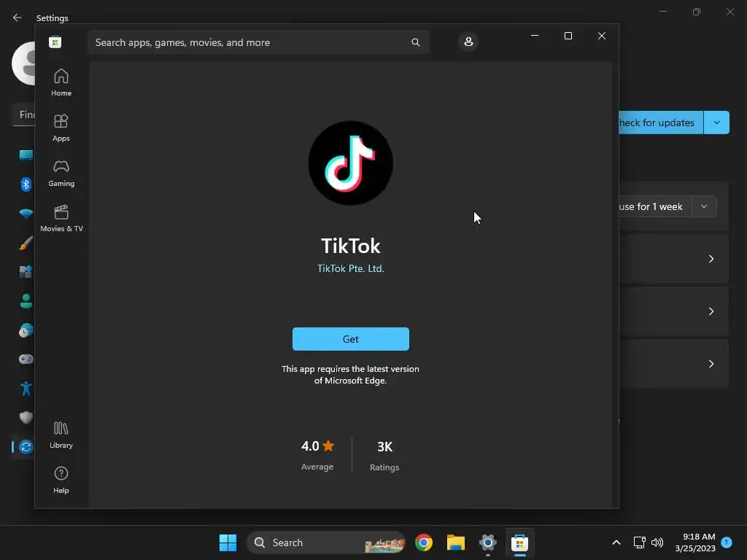Click Check for updates in Settings window

(661, 122)
